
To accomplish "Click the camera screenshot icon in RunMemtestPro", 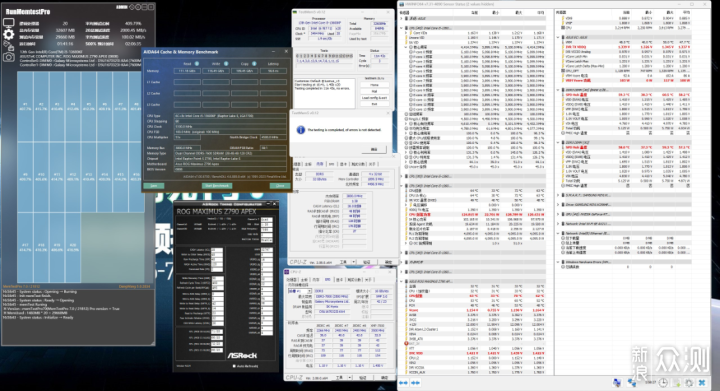I will pos(8,57).
